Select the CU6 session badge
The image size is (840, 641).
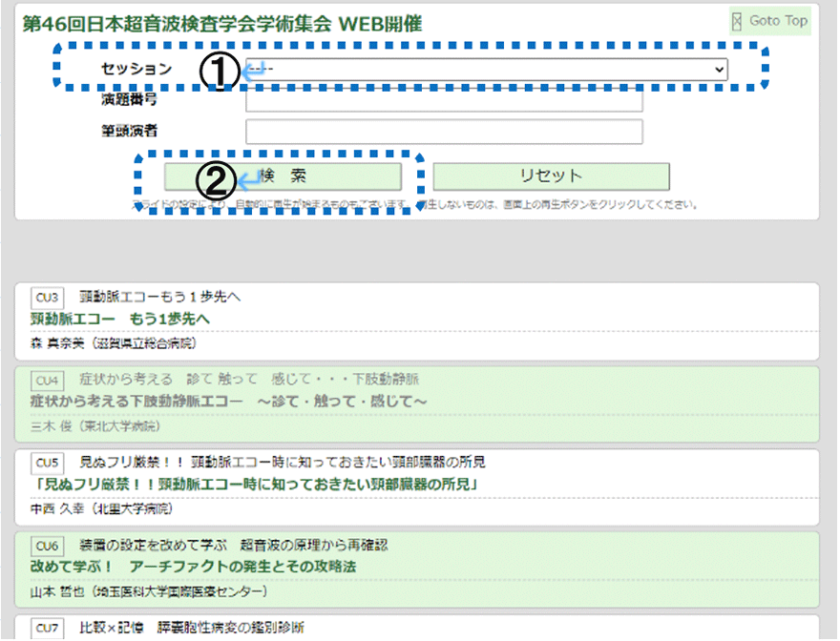coord(47,546)
